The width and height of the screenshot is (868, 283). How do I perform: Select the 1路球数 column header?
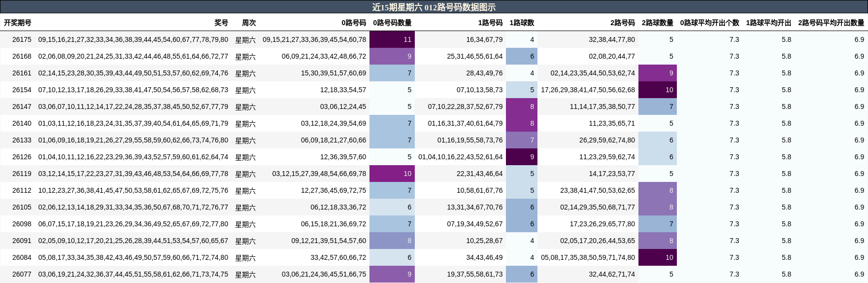522,23
